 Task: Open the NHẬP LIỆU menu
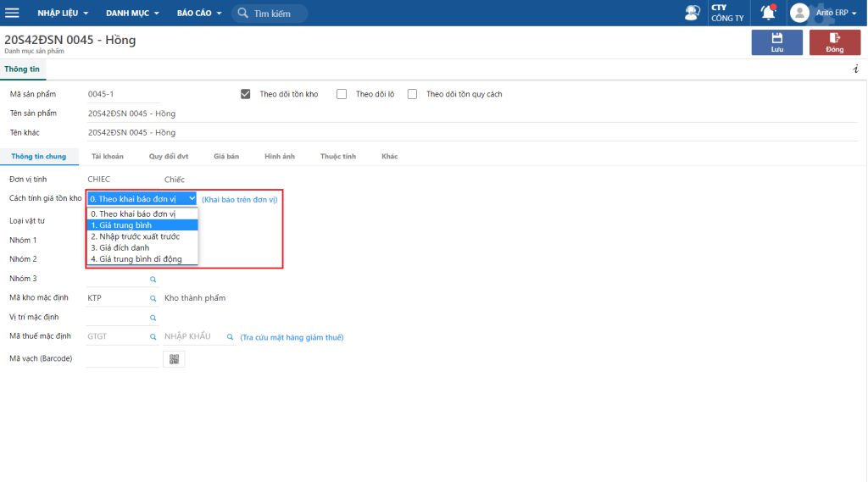(63, 13)
